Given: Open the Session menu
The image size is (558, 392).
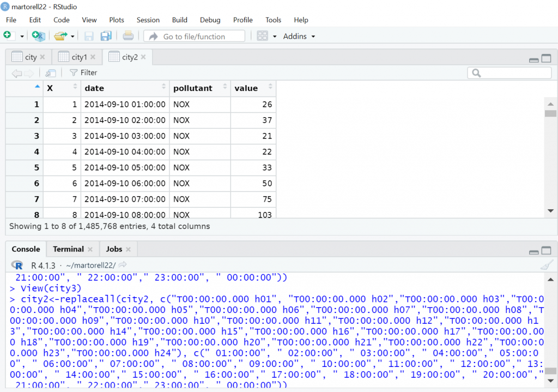Looking at the screenshot, I should (148, 20).
